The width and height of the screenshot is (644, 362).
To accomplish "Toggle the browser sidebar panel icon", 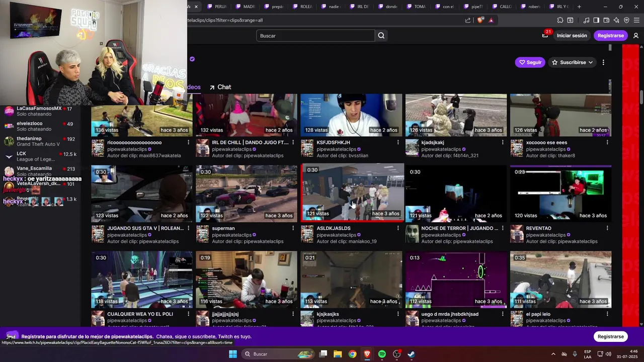I will coord(596,20).
